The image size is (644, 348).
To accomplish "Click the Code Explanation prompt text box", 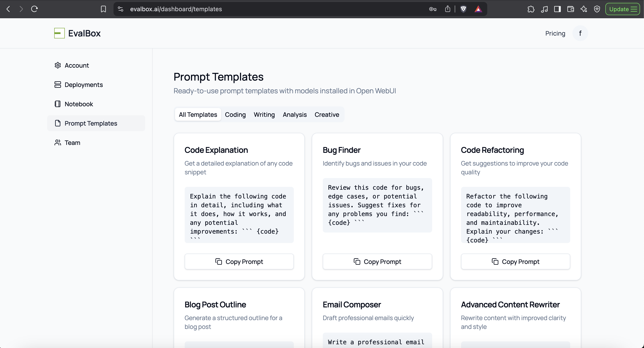I will 239,215.
